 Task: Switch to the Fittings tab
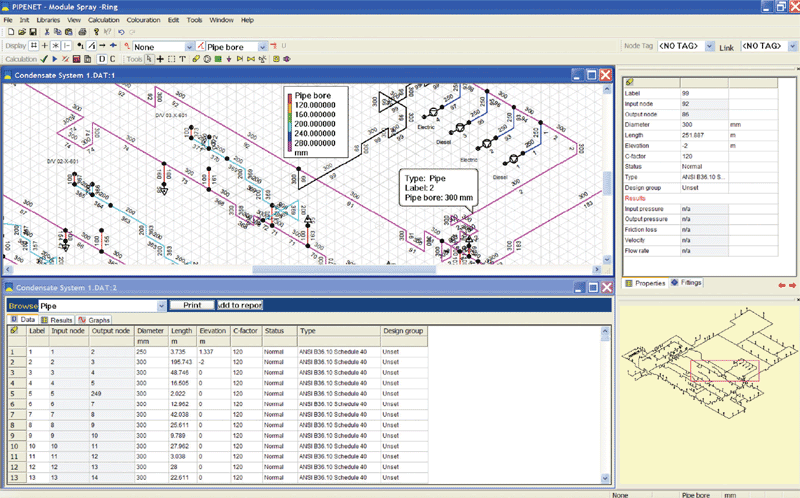pyautogui.click(x=686, y=283)
